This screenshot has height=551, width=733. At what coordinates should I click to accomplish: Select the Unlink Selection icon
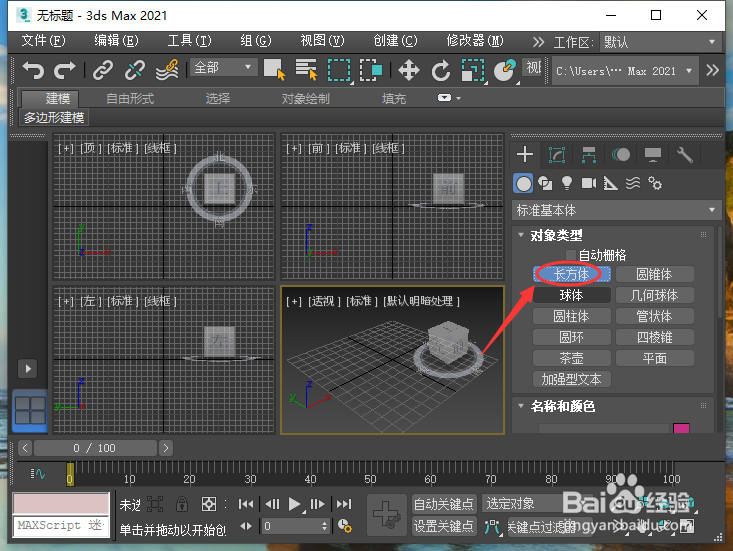pyautogui.click(x=135, y=70)
